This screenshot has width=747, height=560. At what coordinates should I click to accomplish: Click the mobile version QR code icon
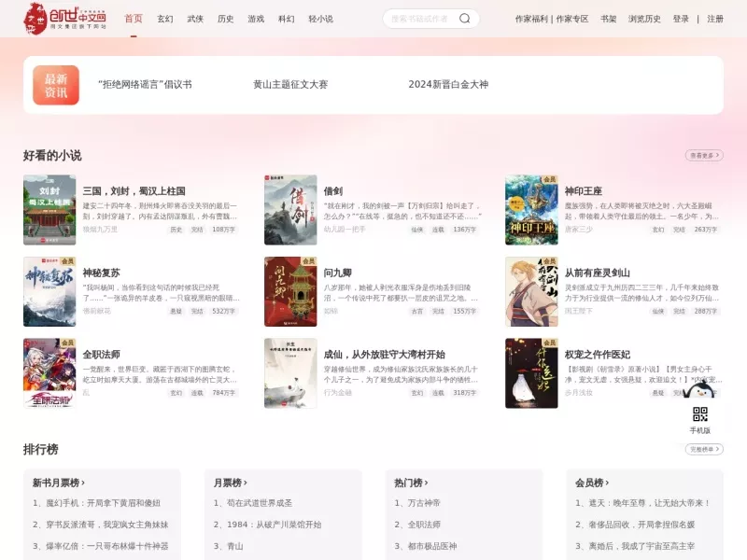[699, 413]
